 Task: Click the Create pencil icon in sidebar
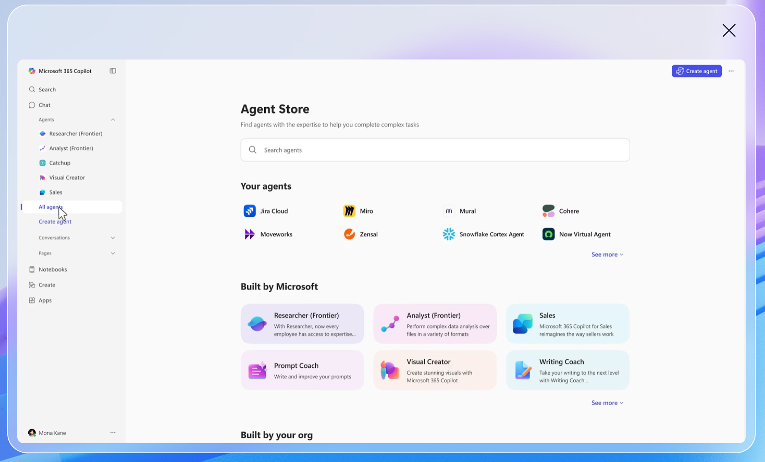click(x=32, y=285)
